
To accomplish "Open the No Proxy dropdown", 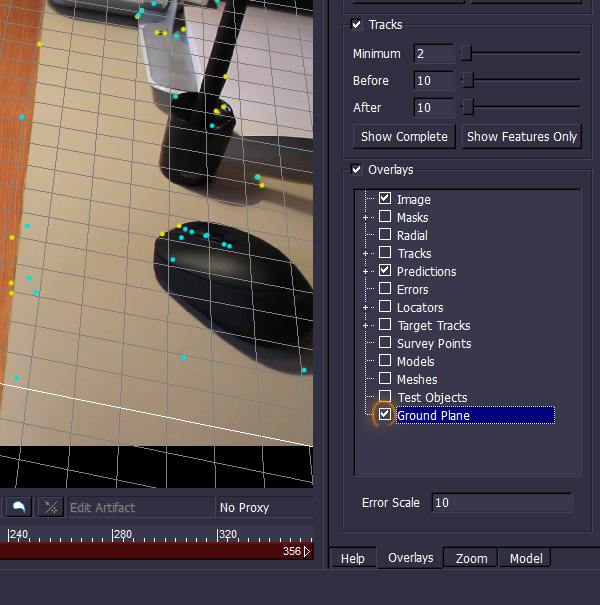I will point(265,507).
